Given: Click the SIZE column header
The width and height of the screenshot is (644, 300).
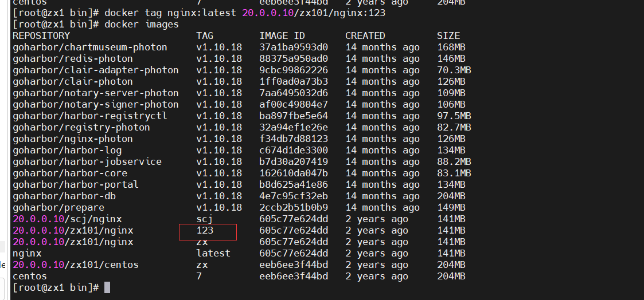Looking at the screenshot, I should pos(448,35).
